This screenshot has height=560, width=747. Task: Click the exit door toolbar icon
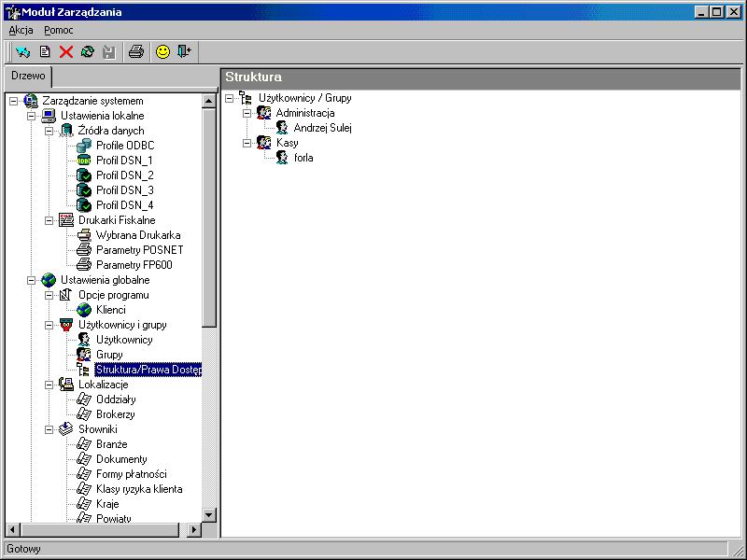[184, 51]
